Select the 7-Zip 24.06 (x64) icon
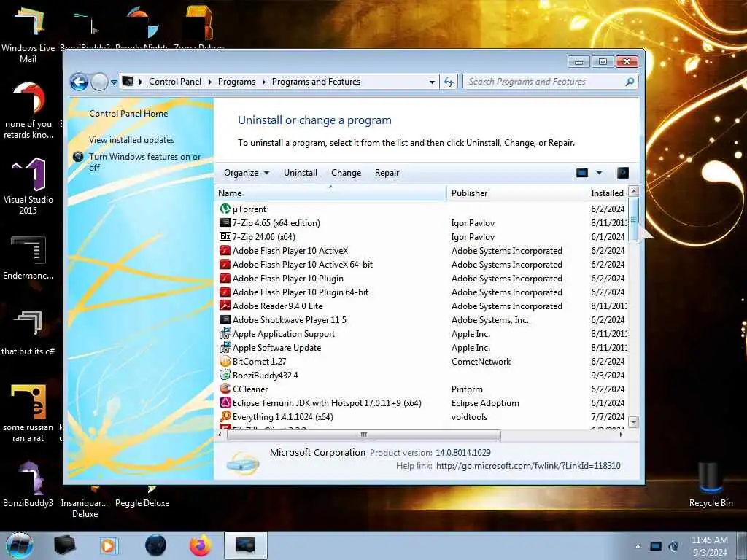The height and width of the screenshot is (560, 747). coord(225,236)
